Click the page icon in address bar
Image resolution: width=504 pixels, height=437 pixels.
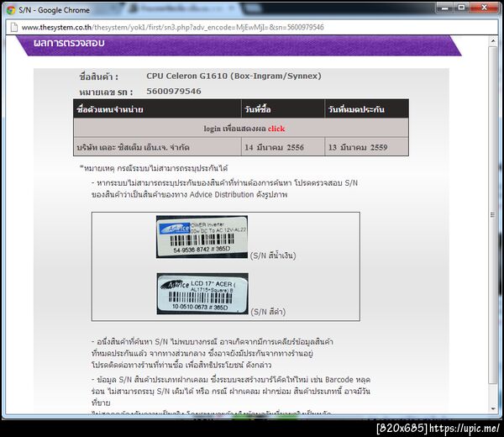[14, 28]
